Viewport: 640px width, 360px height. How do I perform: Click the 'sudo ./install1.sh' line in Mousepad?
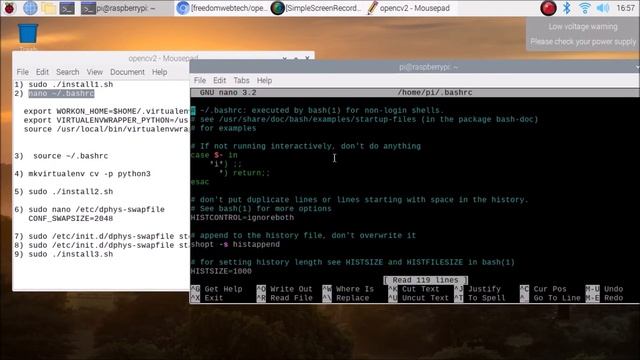click(x=71, y=84)
